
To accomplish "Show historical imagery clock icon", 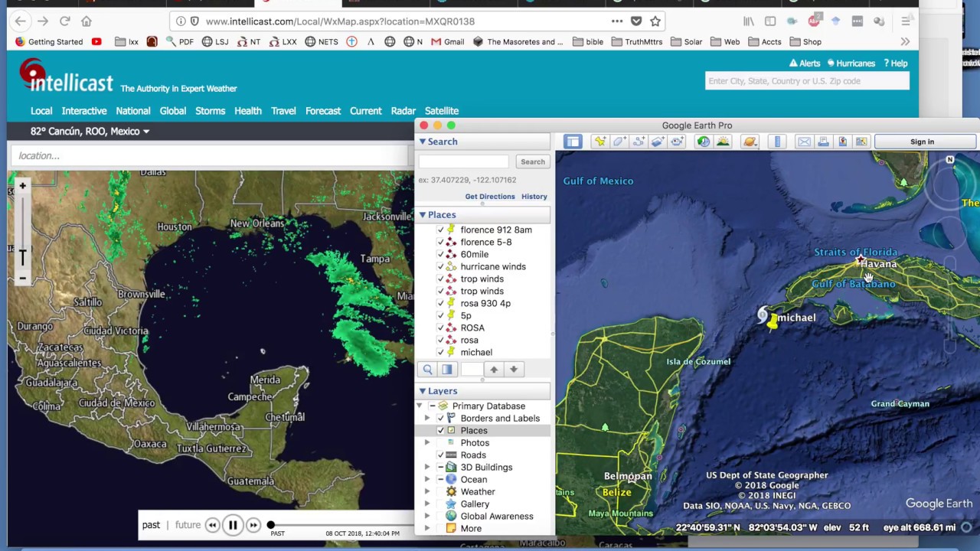I will tap(703, 142).
